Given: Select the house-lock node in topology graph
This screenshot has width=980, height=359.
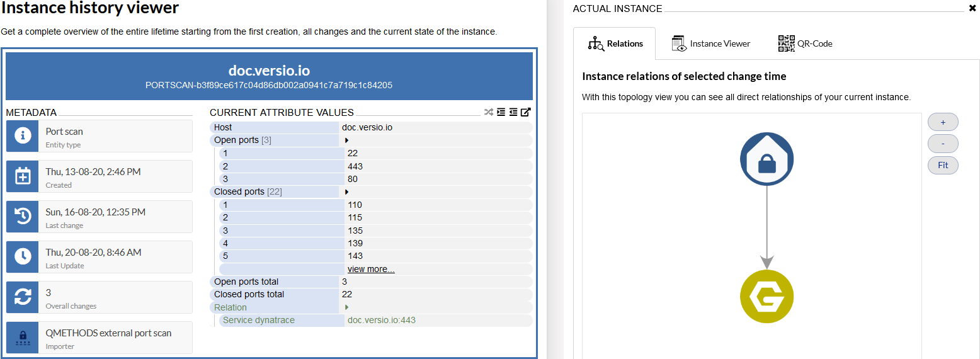Looking at the screenshot, I should point(766,159).
